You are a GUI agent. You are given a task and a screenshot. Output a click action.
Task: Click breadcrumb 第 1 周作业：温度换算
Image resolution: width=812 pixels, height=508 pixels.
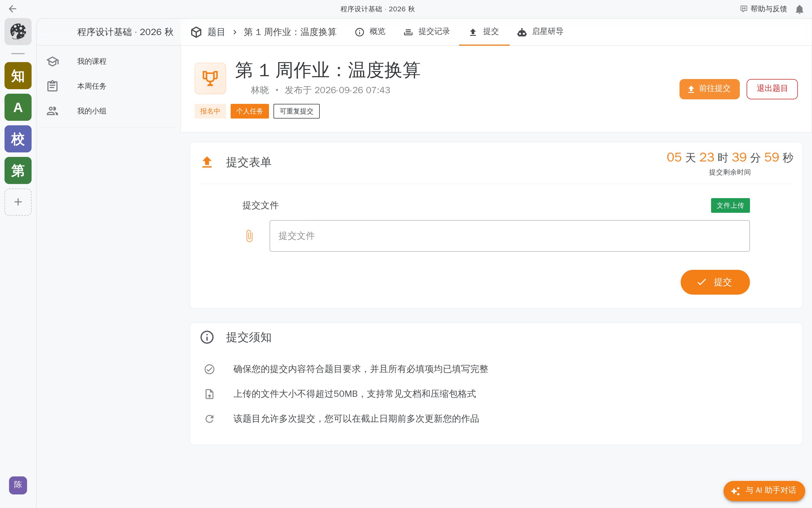(x=290, y=32)
